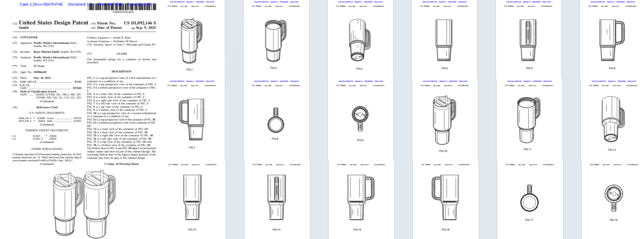Select the FIG.8 top view sheet
Viewport: 644px width, 239px height.
coord(276,120)
